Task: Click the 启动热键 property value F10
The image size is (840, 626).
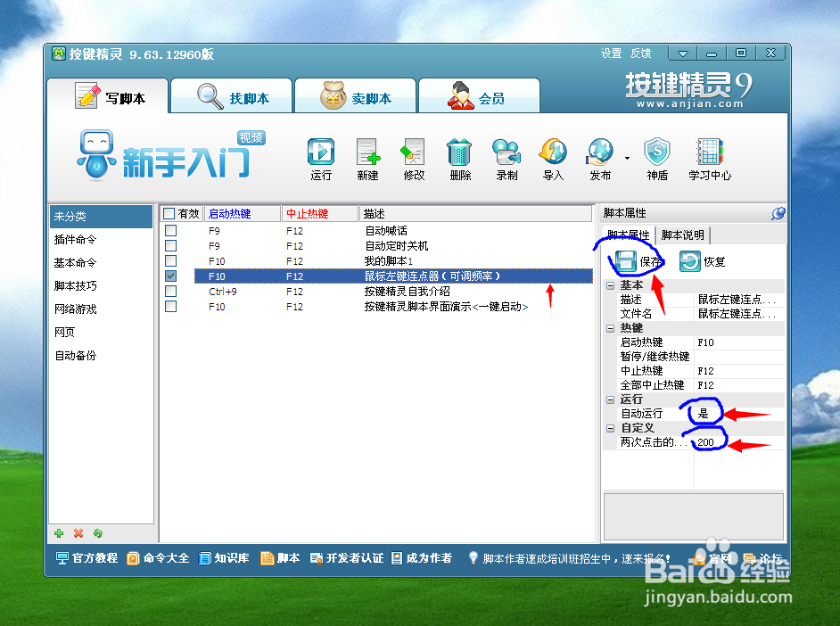Action: point(740,342)
